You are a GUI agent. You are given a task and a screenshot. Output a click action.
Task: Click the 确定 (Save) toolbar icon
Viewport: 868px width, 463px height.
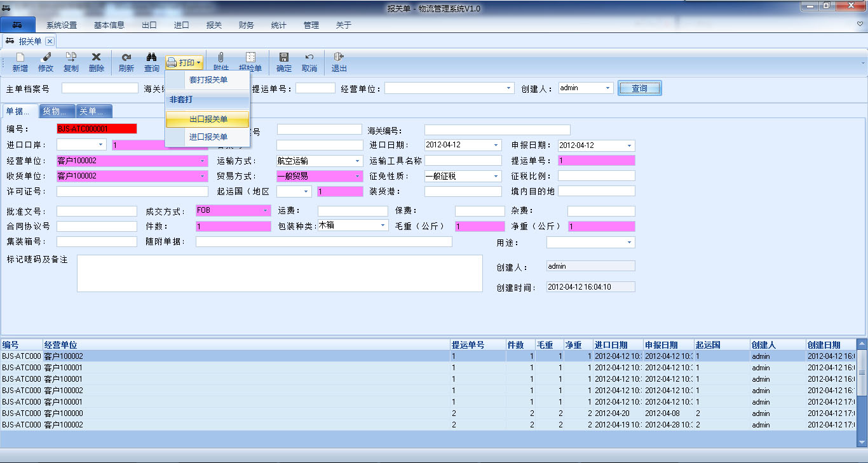[x=284, y=57]
